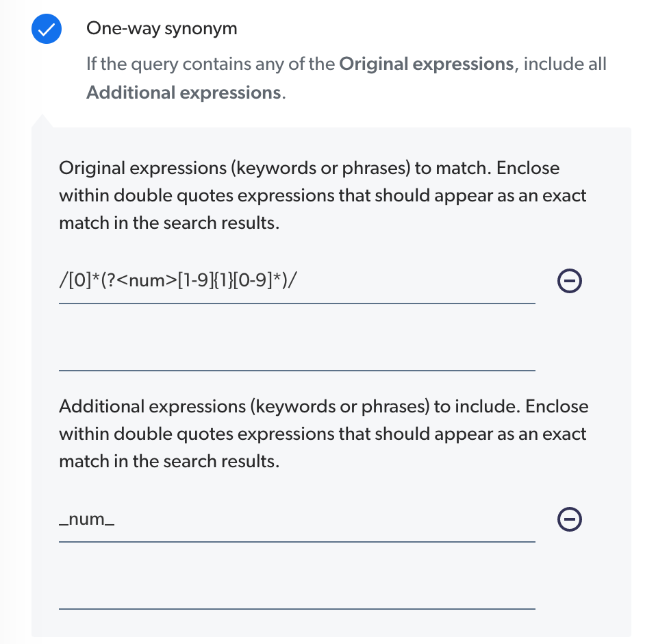Click the "One-way synonym" option label
The height and width of the screenshot is (644, 656).
[162, 29]
